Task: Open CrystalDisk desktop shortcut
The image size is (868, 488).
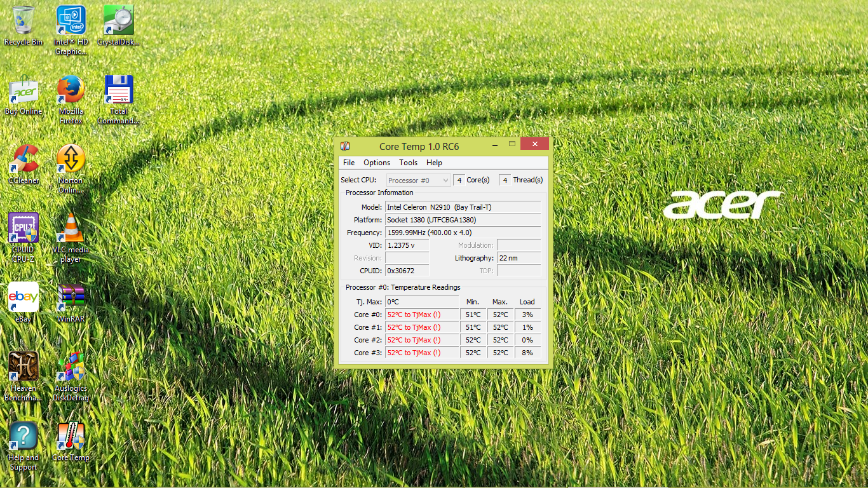Action: click(x=118, y=21)
